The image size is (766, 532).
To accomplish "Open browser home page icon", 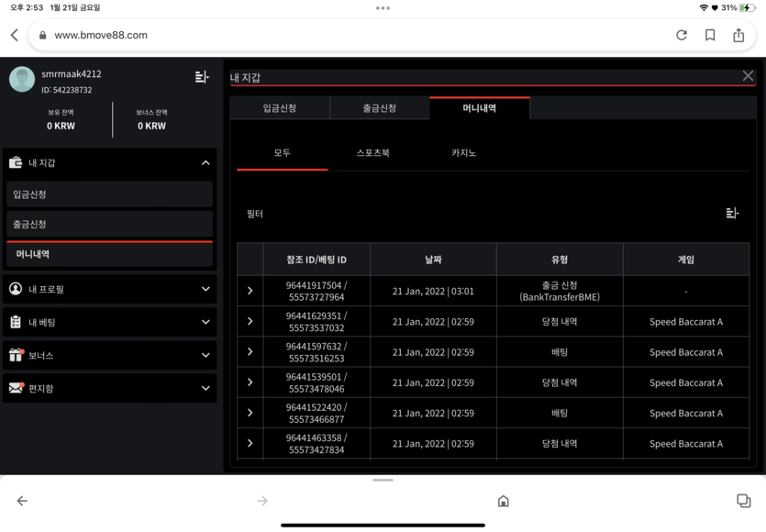I will 504,501.
